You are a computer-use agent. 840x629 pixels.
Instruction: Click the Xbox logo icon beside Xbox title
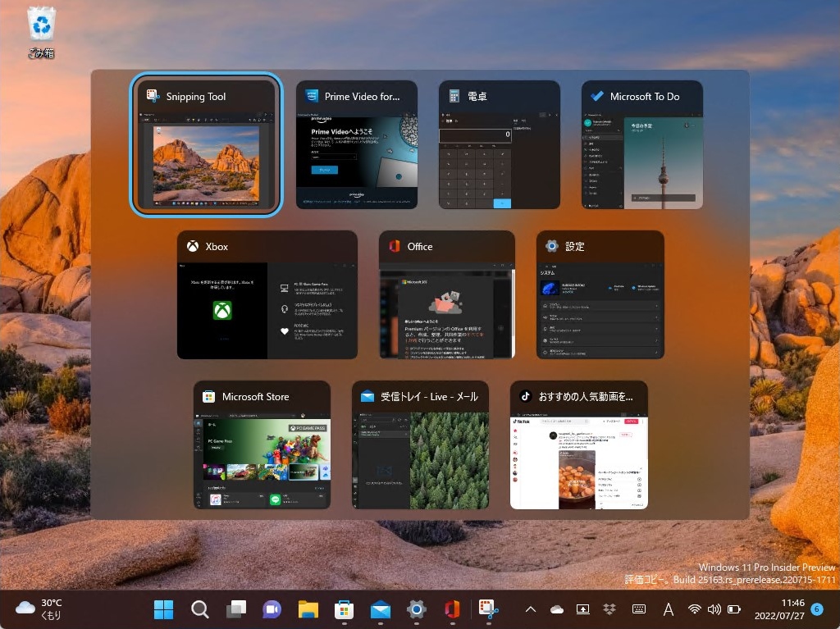pyautogui.click(x=193, y=247)
